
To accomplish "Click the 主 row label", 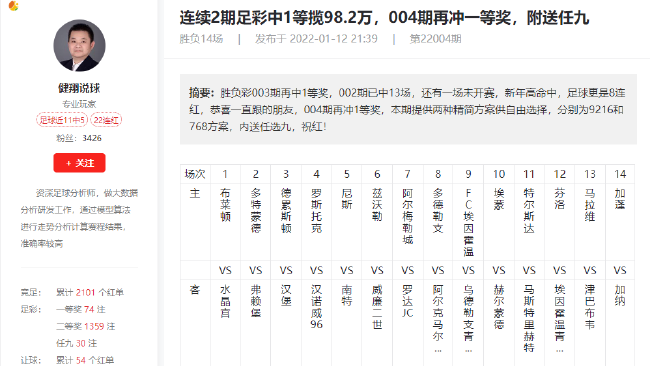I will (195, 194).
